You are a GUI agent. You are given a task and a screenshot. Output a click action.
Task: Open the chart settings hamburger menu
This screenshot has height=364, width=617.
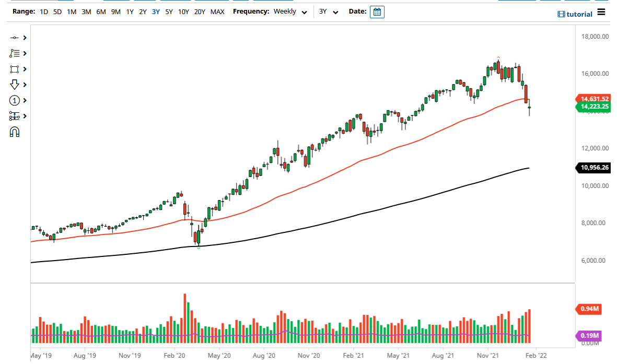click(601, 13)
